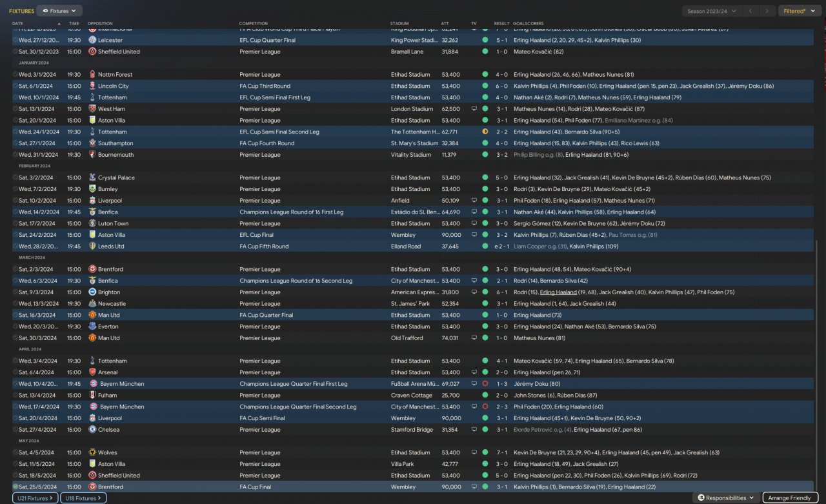826x504 pixels.
Task: Sort by the Opposition column header
Action: point(99,24)
